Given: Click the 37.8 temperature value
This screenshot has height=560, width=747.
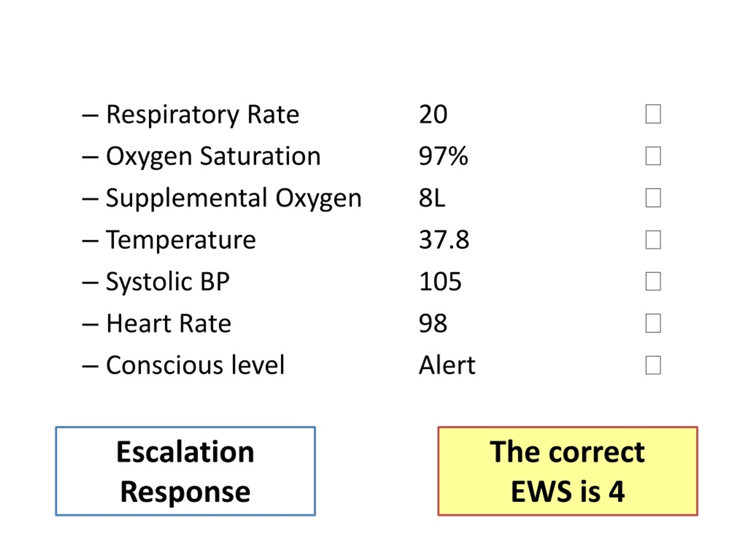Looking at the screenshot, I should pyautogui.click(x=444, y=240).
